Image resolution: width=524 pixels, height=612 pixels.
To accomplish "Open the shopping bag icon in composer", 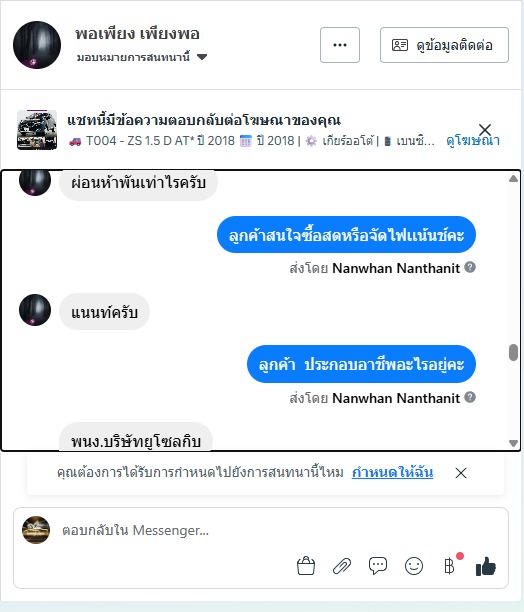I will tap(306, 566).
